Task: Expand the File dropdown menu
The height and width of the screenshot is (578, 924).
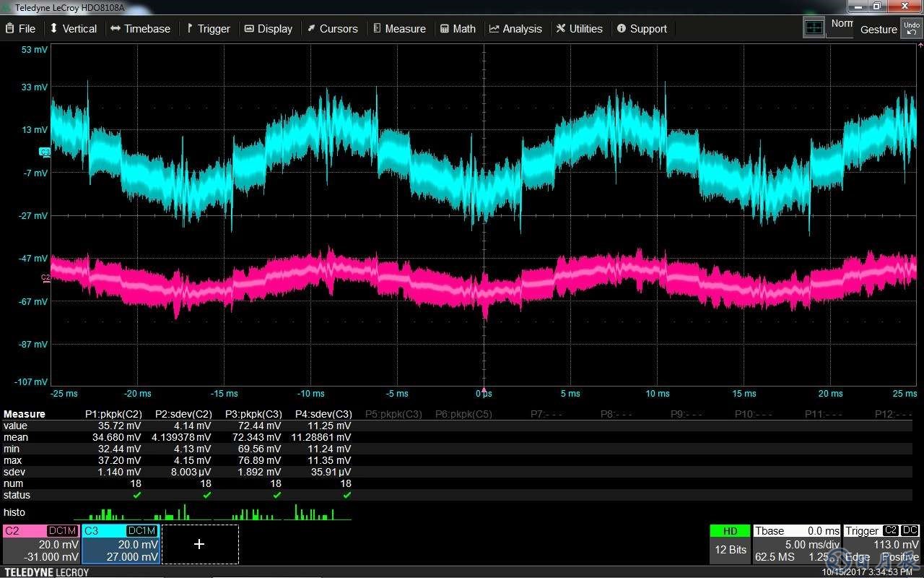Action: [x=20, y=29]
